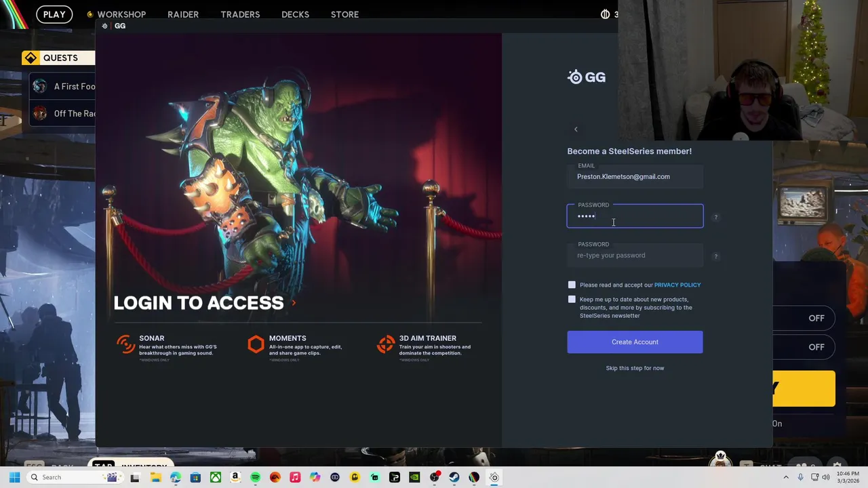
Task: Open the TRADERS tab
Action: tap(240, 14)
